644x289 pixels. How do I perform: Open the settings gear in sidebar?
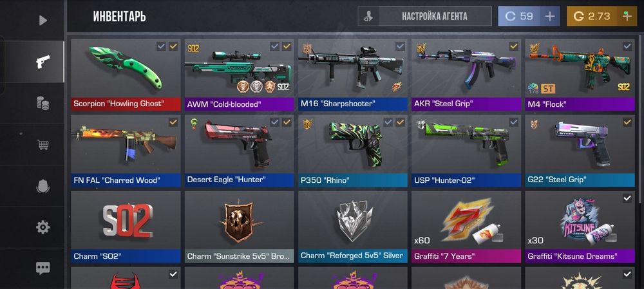coord(43,227)
